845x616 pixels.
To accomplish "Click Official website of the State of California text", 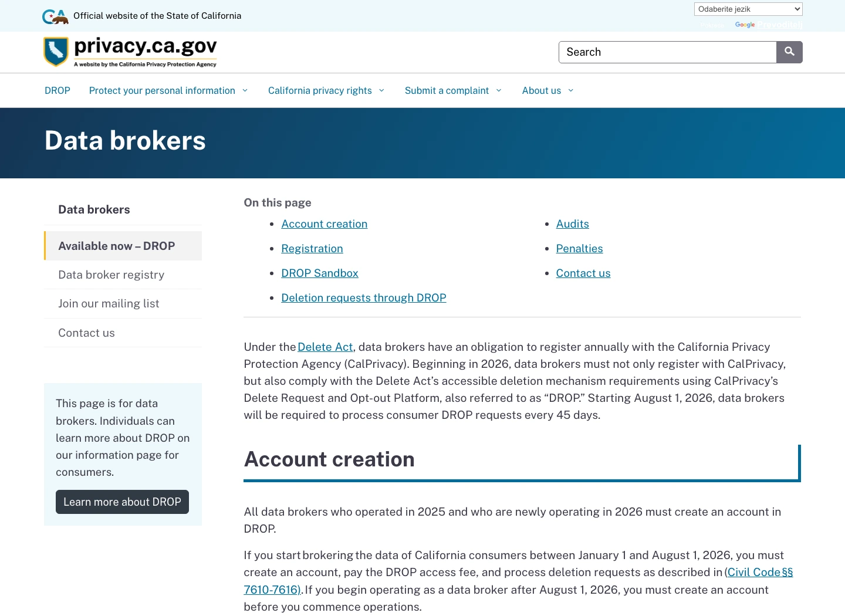I will 157,16.
